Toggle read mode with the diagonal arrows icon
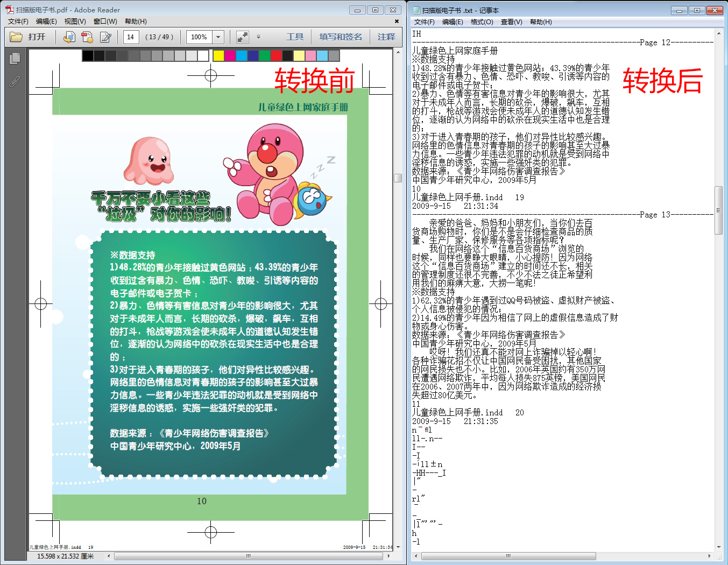This screenshot has height=565, width=728. click(243, 37)
